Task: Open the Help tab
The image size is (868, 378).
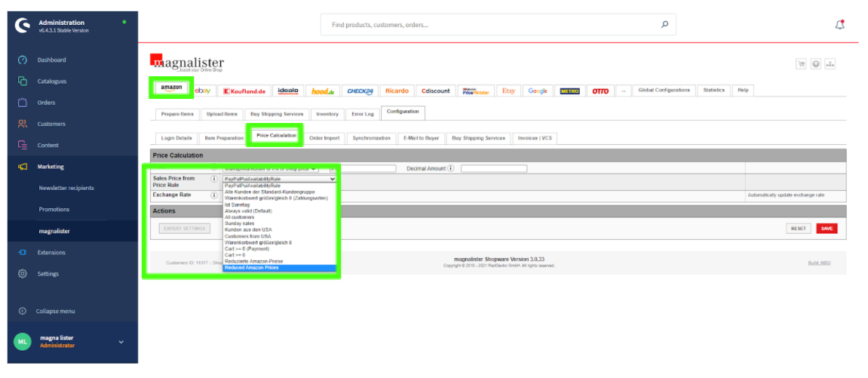Action: pos(743,91)
